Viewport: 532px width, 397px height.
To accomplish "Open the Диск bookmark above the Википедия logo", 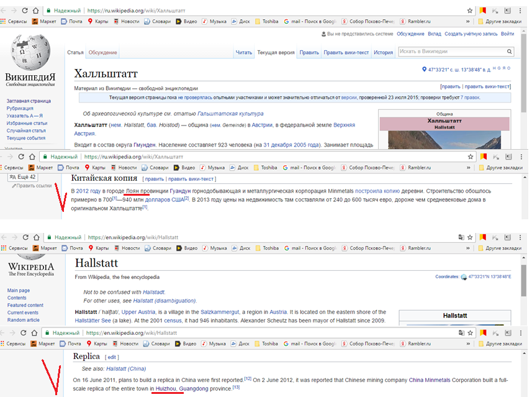I will pyautogui.click(x=241, y=21).
